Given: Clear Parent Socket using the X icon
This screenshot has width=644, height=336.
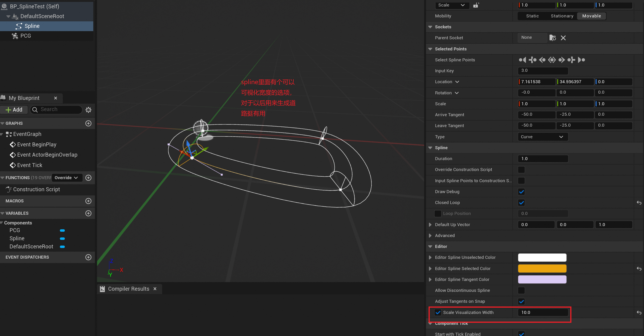Looking at the screenshot, I should click(563, 38).
